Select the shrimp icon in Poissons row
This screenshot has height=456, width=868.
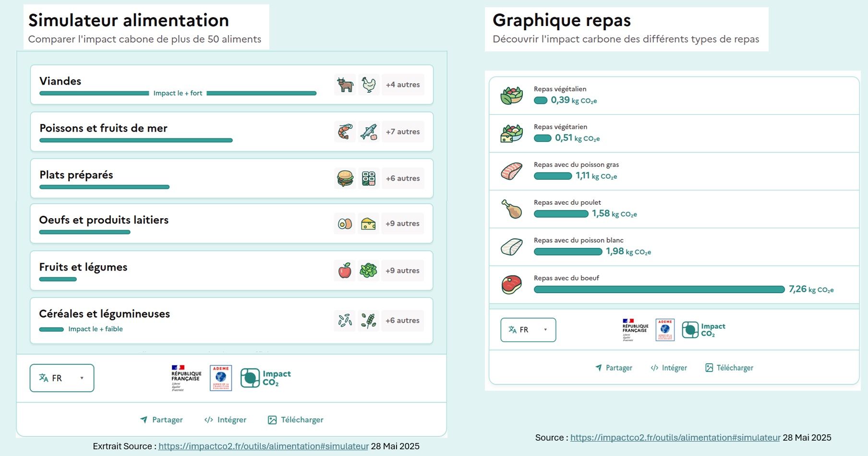pos(345,132)
